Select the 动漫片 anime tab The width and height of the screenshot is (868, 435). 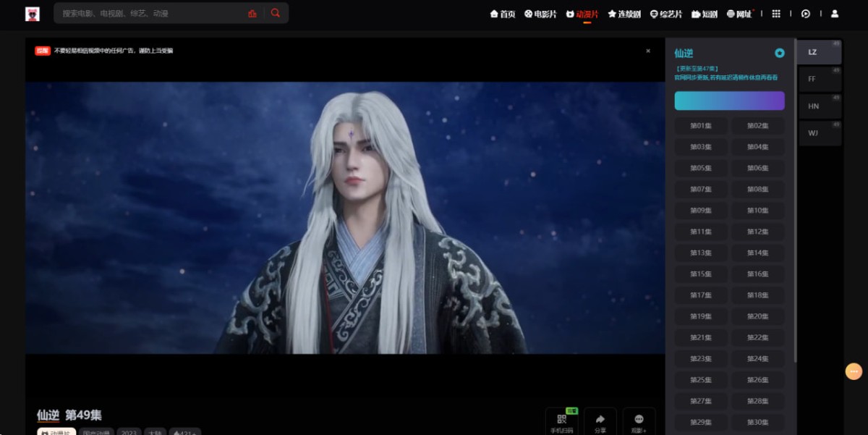point(582,14)
